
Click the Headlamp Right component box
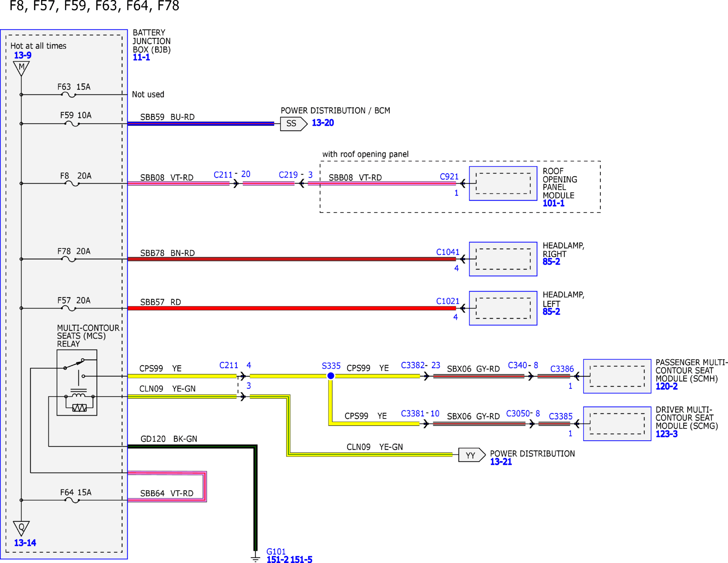coord(503,259)
